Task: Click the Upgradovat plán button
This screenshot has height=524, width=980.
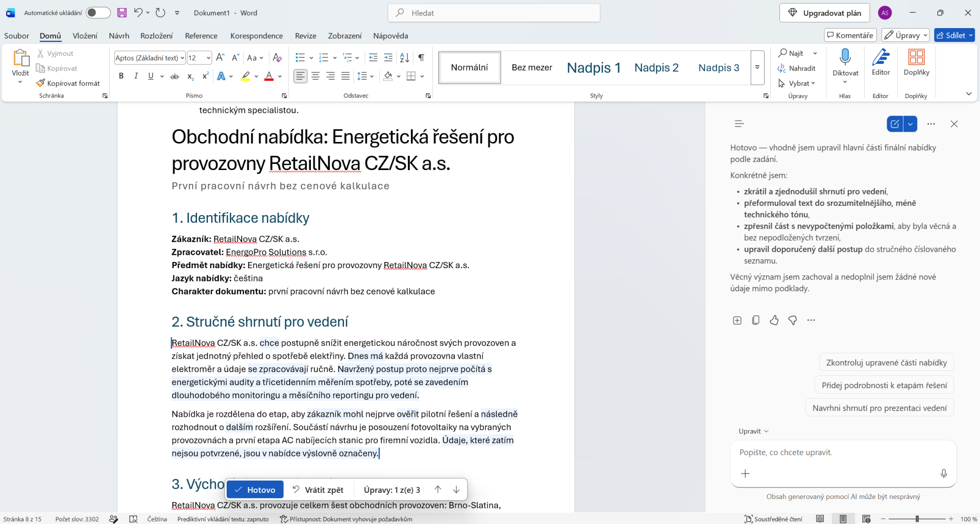Action: tap(824, 13)
